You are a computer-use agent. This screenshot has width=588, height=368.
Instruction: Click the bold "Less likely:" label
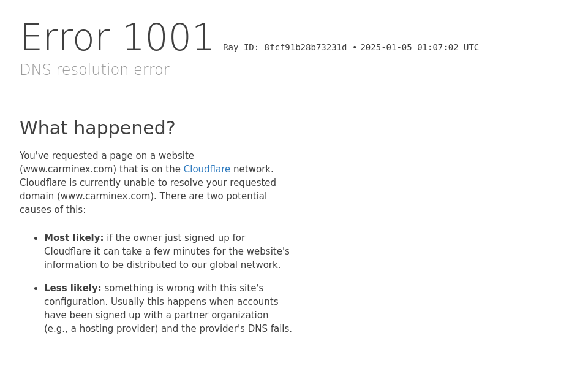(72, 288)
